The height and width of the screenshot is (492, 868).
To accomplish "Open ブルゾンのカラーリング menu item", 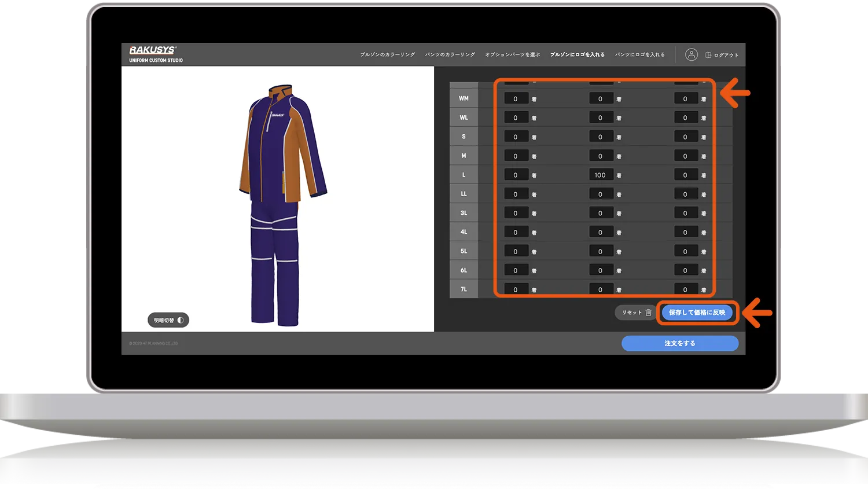I will [388, 55].
